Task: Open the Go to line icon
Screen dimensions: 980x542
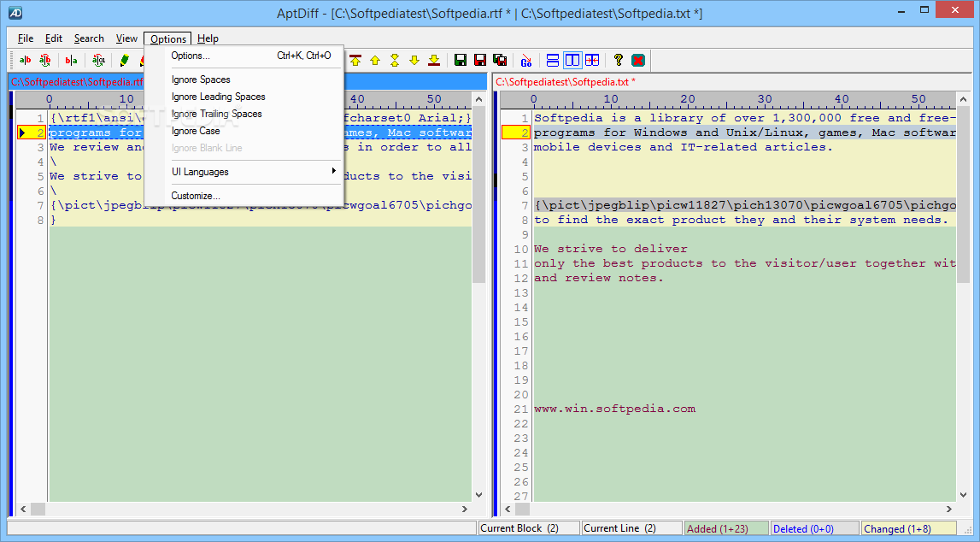Action: point(526,60)
